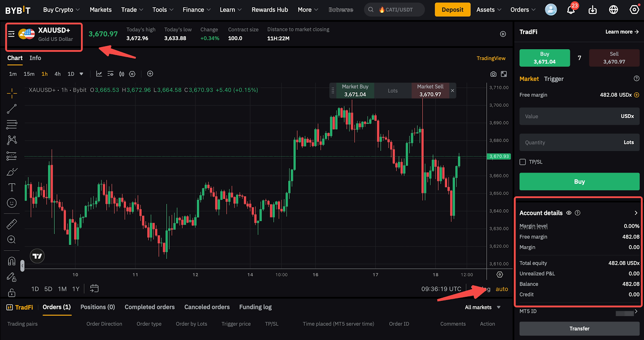This screenshot has height=340, width=644.
Task: Expand chart to fullscreen mode
Action: coord(504,74)
